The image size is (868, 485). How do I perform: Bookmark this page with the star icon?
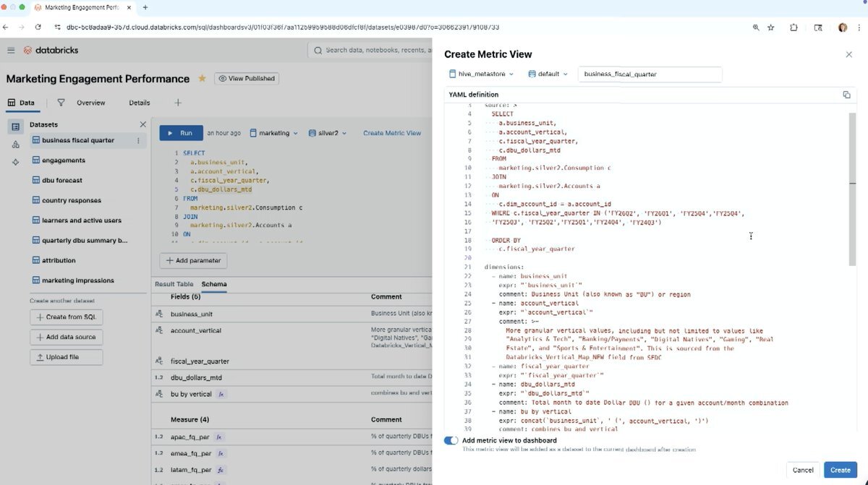771,27
